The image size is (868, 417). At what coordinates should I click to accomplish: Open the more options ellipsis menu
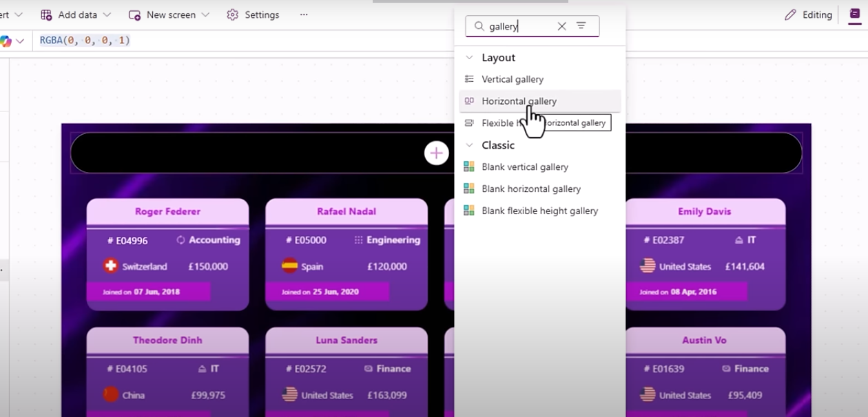304,14
